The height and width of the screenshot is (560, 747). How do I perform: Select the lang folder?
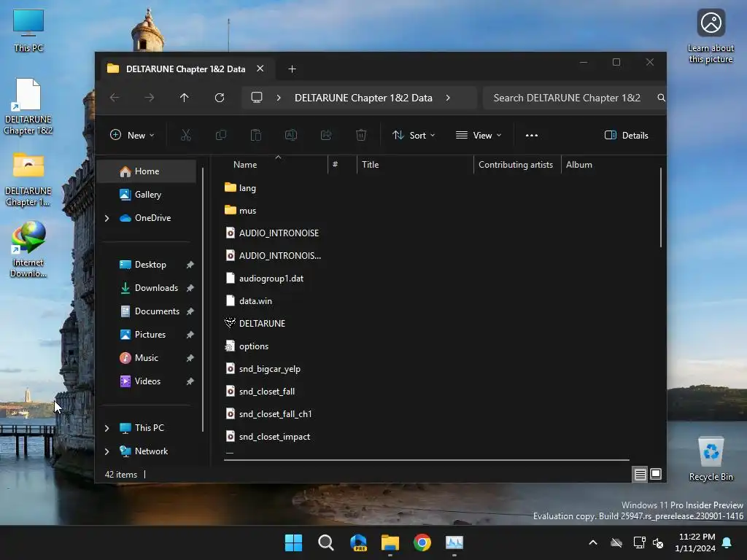(x=240, y=187)
